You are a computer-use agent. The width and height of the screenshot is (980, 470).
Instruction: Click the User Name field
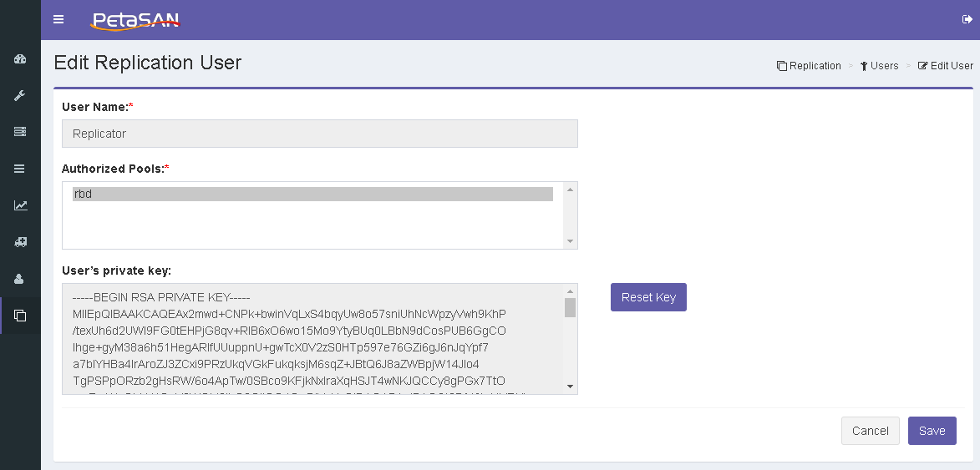point(320,134)
